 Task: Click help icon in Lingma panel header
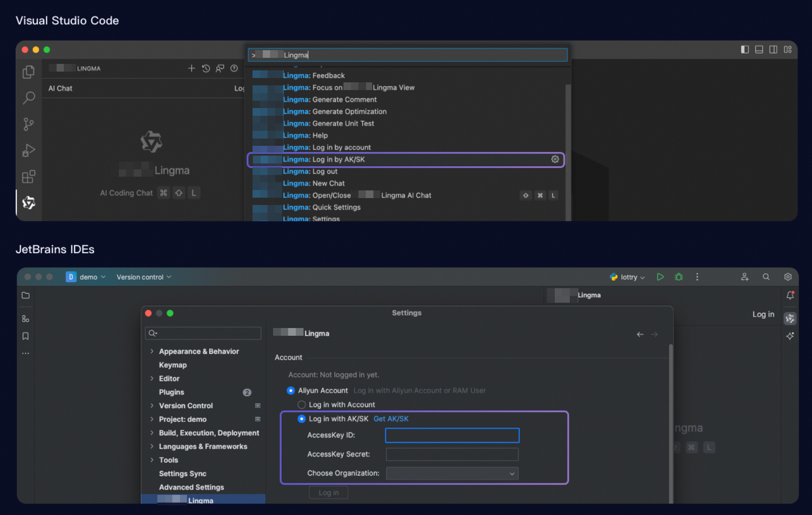pos(234,68)
